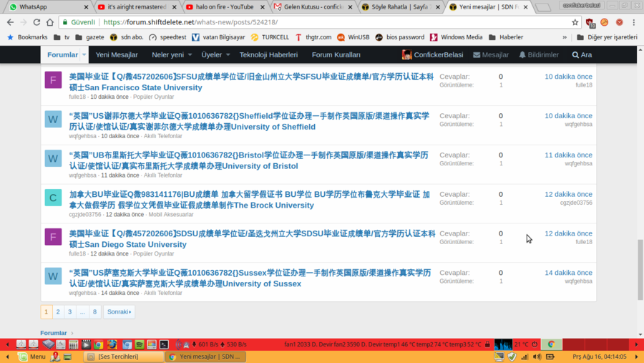Open University of Bristol thread title

(x=248, y=160)
